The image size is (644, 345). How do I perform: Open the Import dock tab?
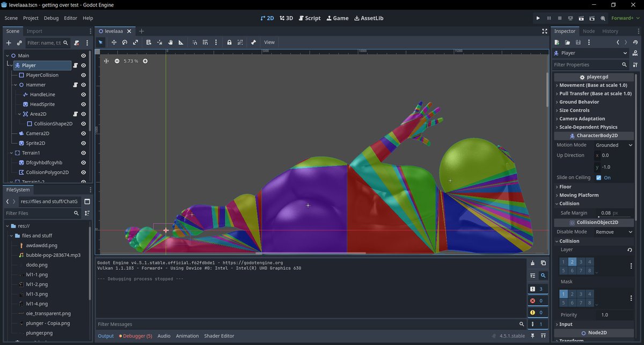click(34, 31)
